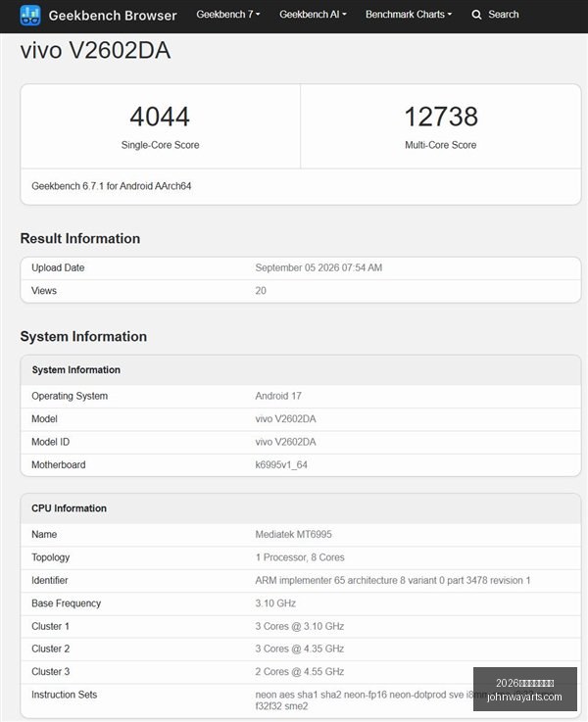This screenshot has height=722, width=588.
Task: Click the 12738 multi-core score value
Action: [441, 117]
